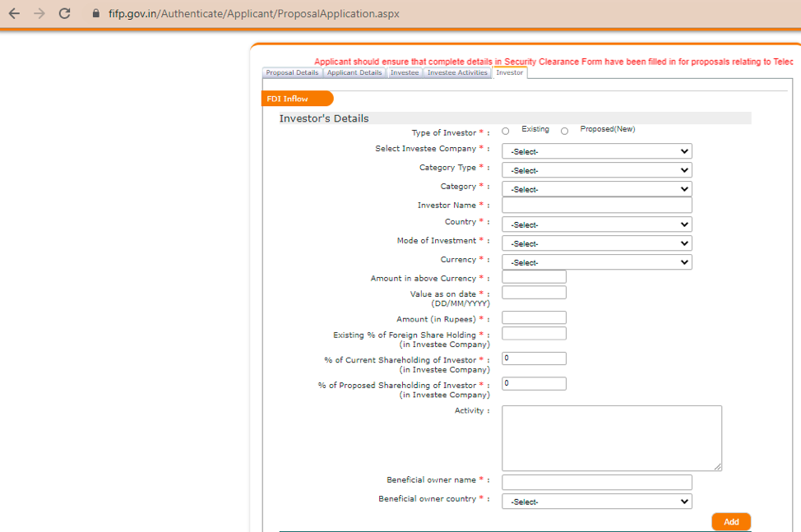Focus the Activity text area
Viewport: 801px width, 532px height.
point(611,437)
